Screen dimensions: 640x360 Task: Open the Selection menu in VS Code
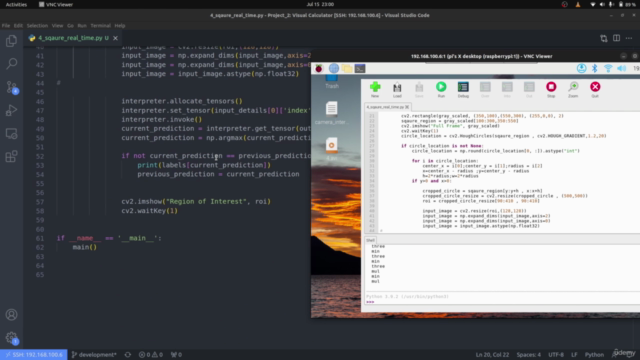(x=37, y=25)
